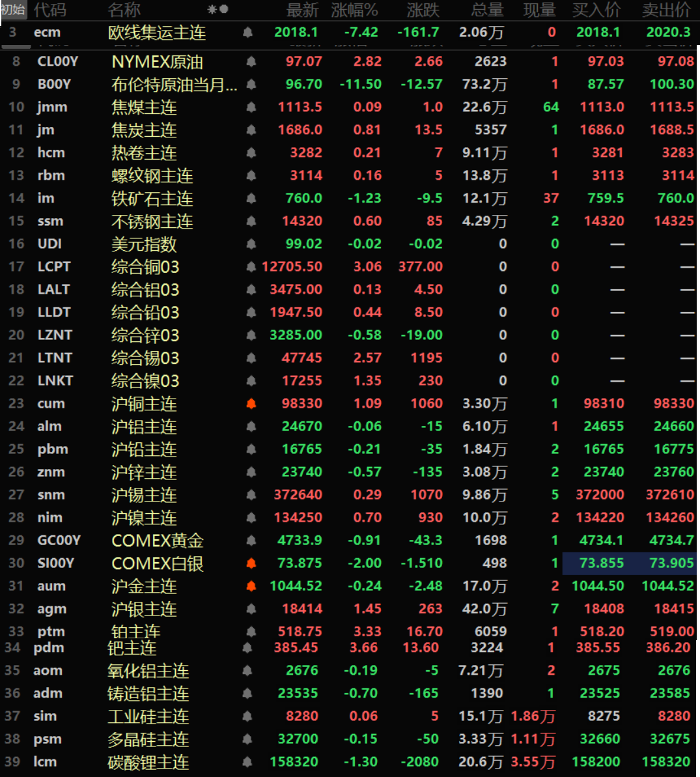Click the bell icon for COMEX黄金
700x777 pixels.
click(x=251, y=541)
